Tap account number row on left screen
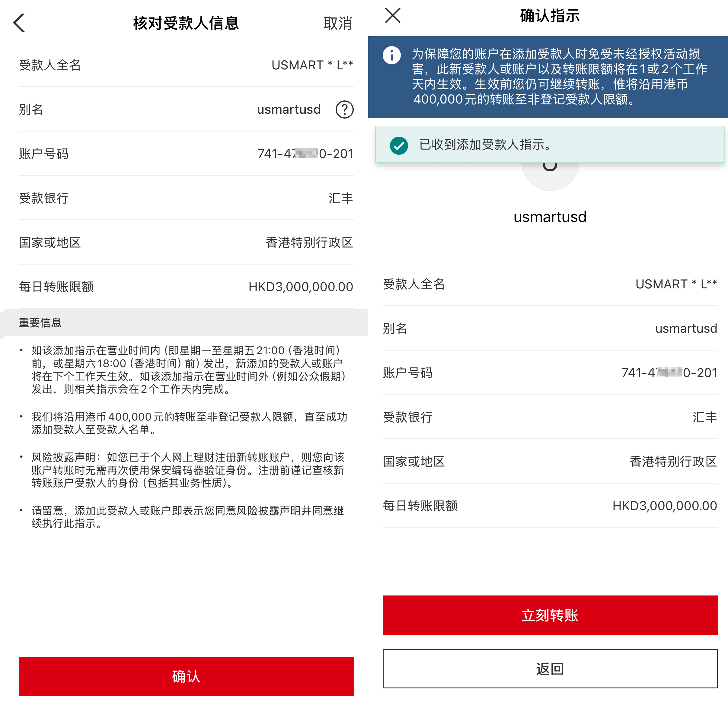Screen dimensions: 728x708 click(x=186, y=154)
